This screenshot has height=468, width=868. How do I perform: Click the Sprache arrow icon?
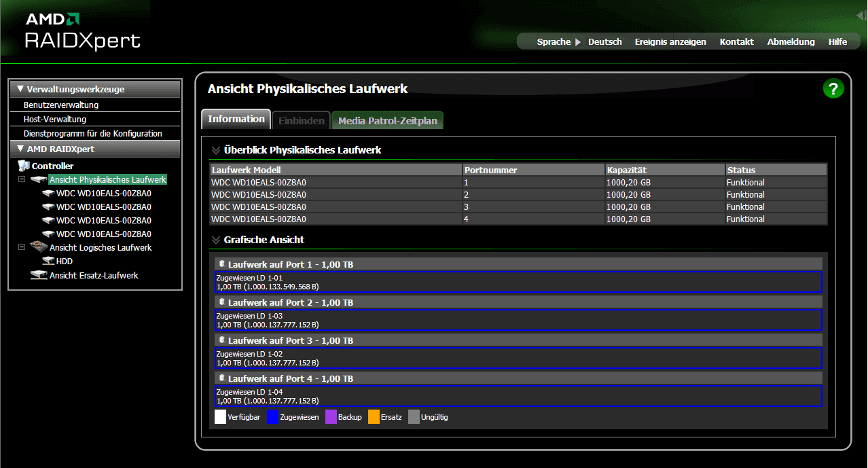(578, 42)
